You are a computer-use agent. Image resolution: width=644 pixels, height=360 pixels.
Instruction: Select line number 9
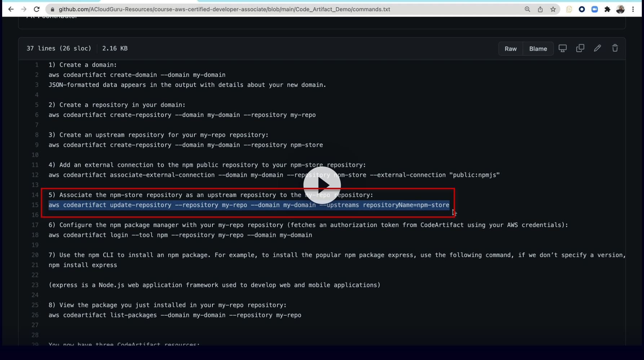click(37, 145)
